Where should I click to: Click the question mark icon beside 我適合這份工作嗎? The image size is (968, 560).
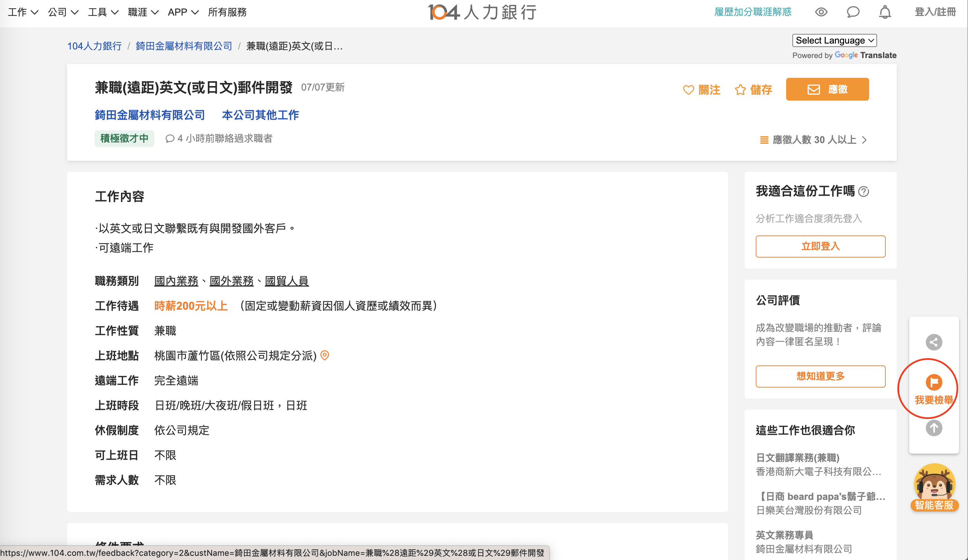click(864, 191)
